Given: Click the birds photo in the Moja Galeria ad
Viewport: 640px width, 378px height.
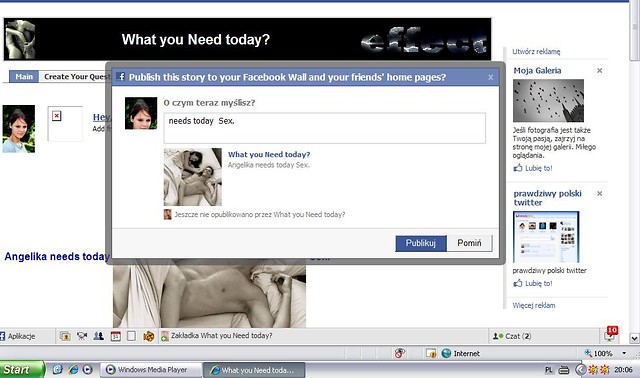Looking at the screenshot, I should pos(548,100).
